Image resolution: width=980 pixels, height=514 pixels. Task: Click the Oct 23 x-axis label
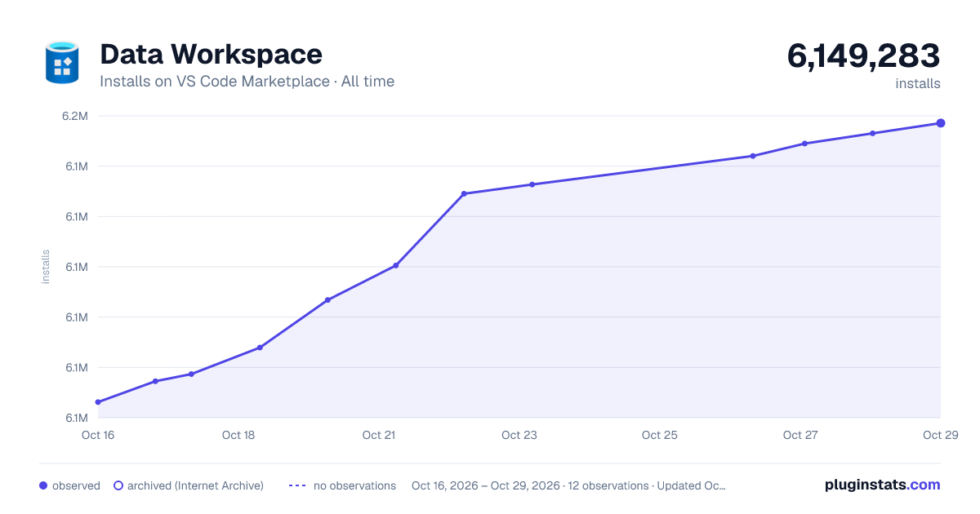tap(519, 435)
